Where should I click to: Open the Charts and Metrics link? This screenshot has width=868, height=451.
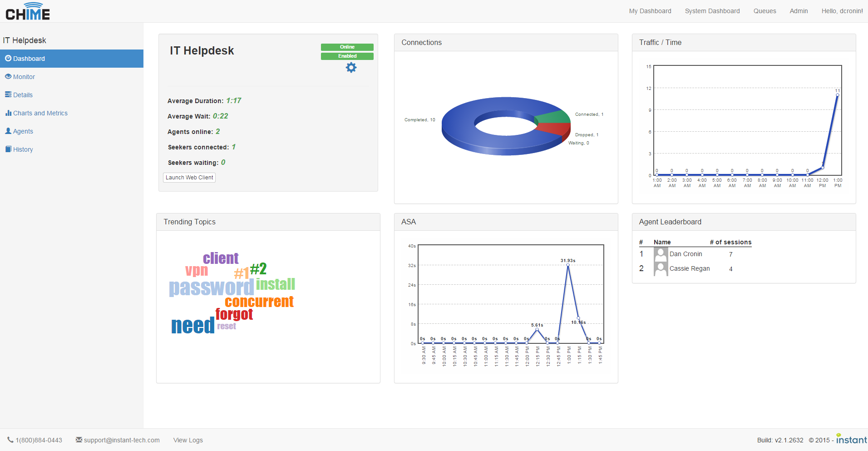tap(40, 113)
